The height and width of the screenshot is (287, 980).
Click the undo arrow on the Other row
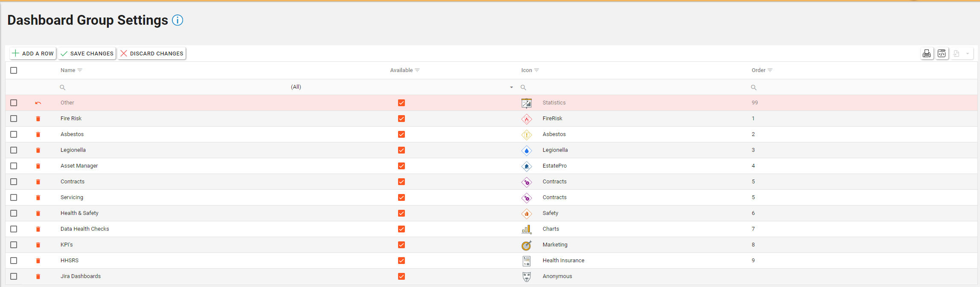(x=38, y=103)
